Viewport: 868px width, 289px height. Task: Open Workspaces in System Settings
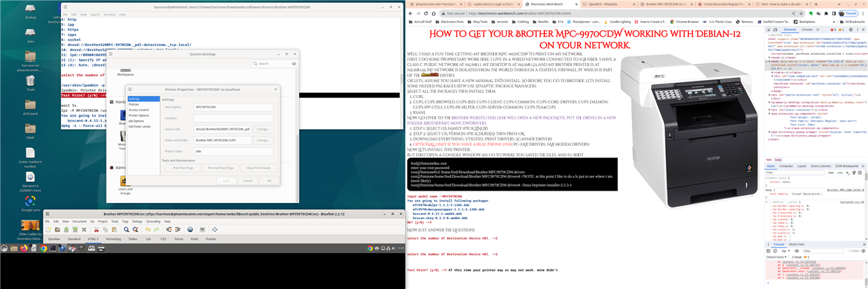click(x=126, y=72)
